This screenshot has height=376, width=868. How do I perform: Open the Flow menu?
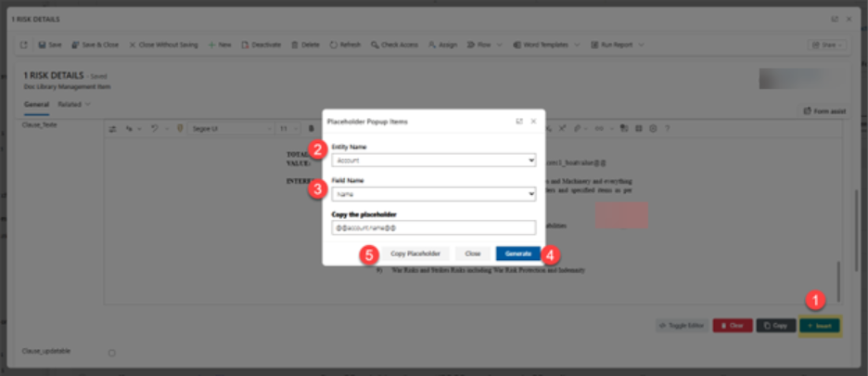click(x=484, y=45)
